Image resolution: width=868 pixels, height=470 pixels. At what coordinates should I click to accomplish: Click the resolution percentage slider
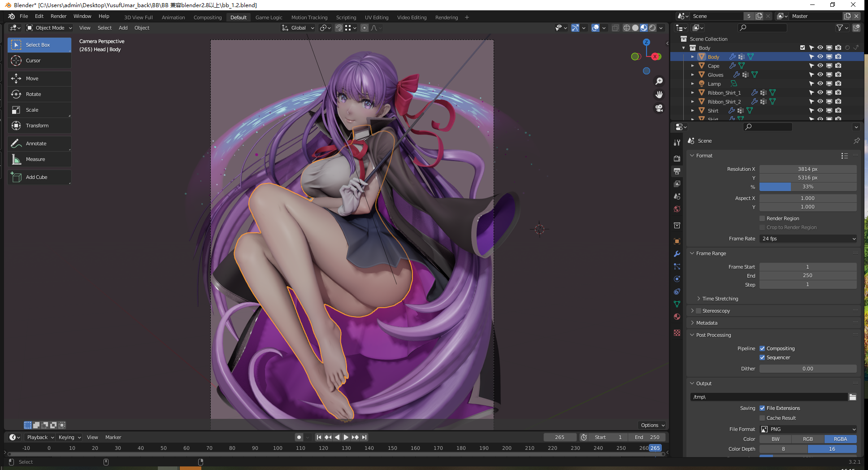[x=807, y=187]
